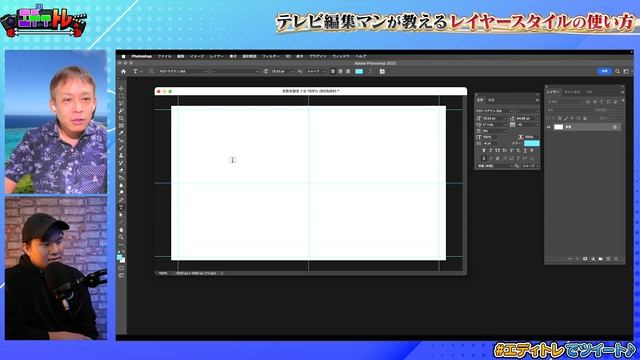Select the Hand tool
The height and width of the screenshot is (360, 640).
tap(121, 230)
